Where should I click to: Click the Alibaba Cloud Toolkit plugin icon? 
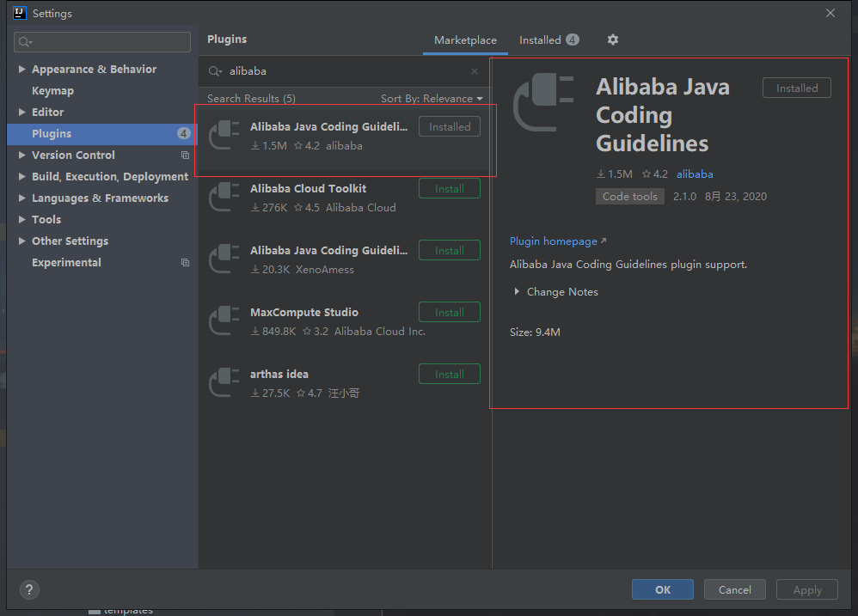[x=224, y=198]
